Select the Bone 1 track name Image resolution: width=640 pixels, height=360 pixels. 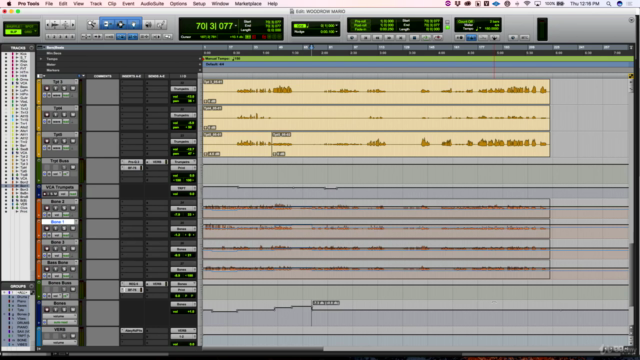tap(58, 222)
